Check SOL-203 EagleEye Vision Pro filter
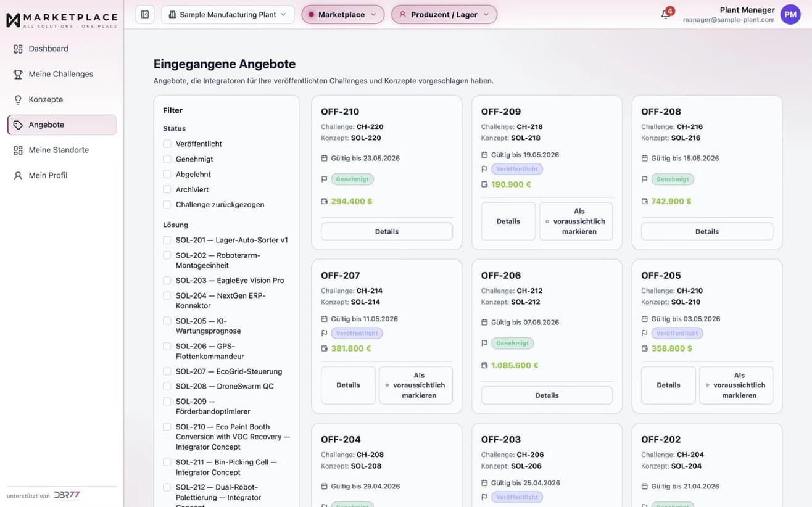This screenshot has height=507, width=812. (x=167, y=280)
